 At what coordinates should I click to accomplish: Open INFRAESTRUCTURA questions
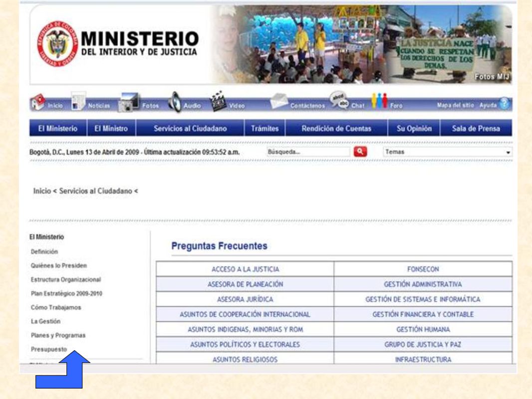[x=423, y=359]
